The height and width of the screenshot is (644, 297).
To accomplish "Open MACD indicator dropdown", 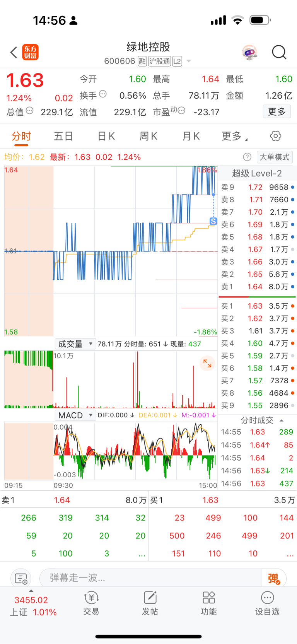I will pos(75,415).
